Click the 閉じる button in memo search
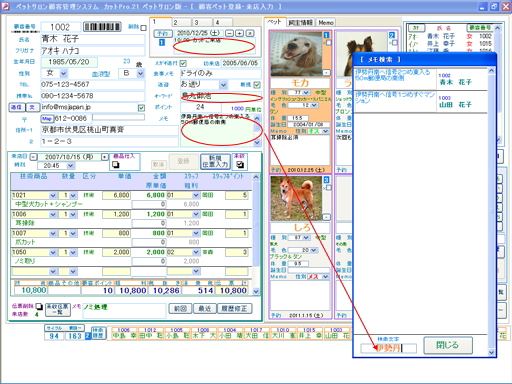 click(448, 345)
